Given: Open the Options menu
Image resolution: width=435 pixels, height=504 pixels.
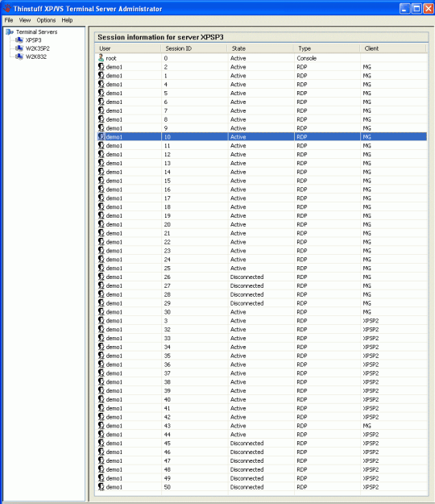Looking at the screenshot, I should click(x=46, y=20).
